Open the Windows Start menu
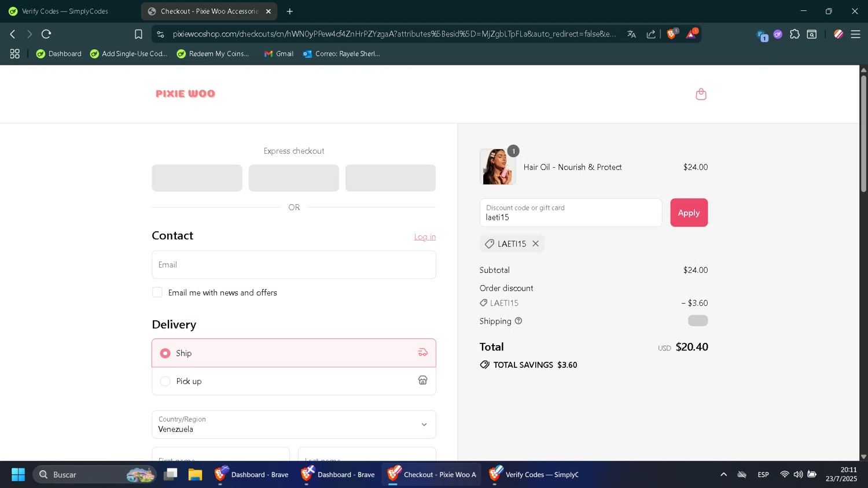This screenshot has height=488, width=868. point(18,475)
